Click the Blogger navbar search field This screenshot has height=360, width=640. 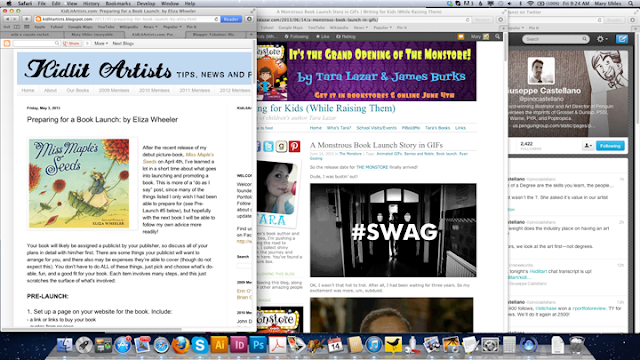37,43
